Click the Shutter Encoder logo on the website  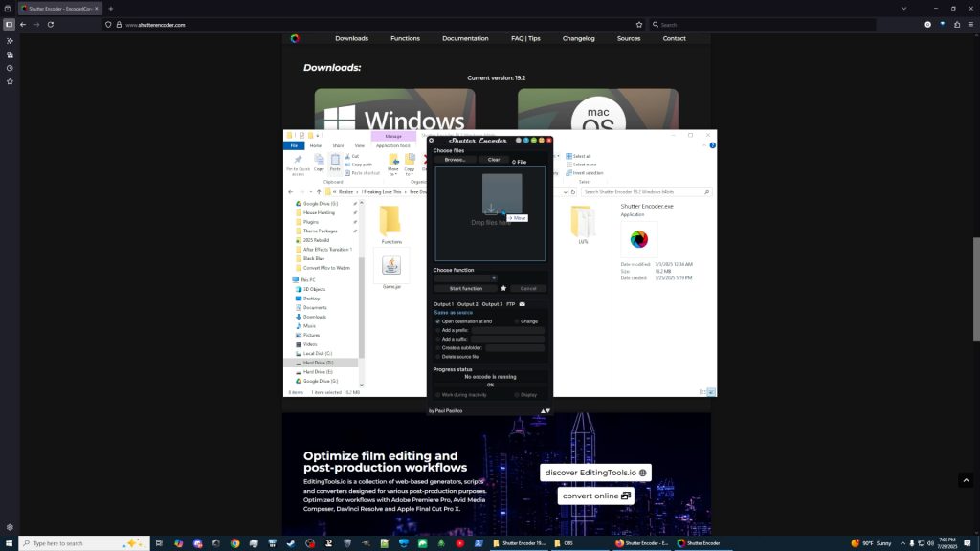coord(295,38)
